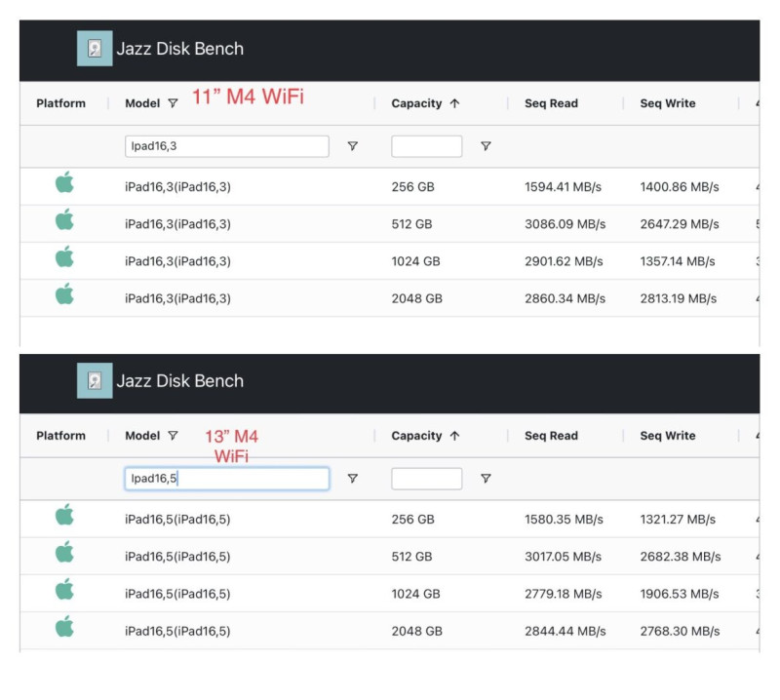Click the empty capacity filter field in the bottom table

(x=427, y=479)
